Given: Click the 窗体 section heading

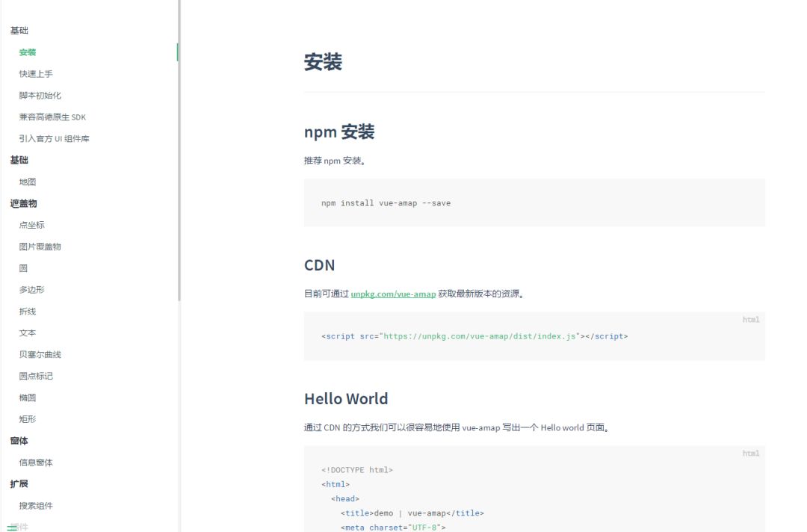Looking at the screenshot, I should click(x=19, y=442).
